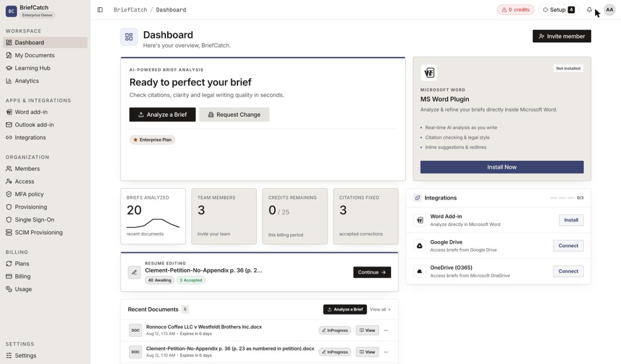621x364 pixels.
Task: Connect the OneDrive (O365) integration
Action: [x=568, y=271]
